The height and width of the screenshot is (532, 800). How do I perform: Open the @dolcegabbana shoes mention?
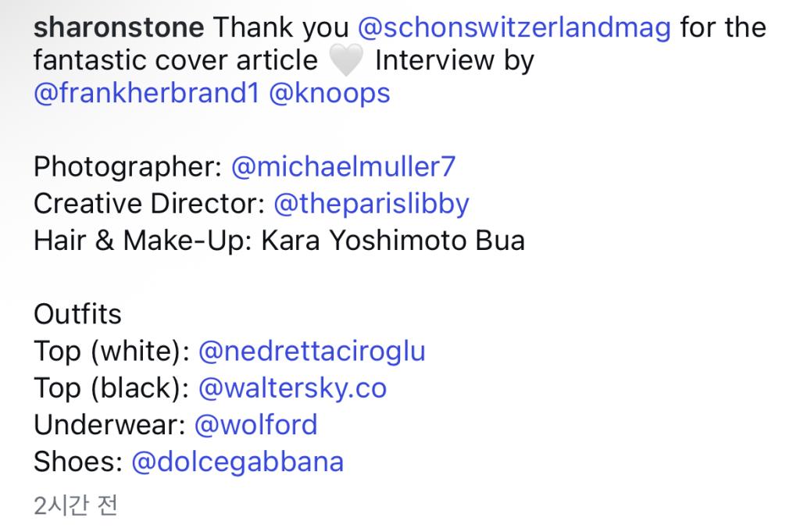point(237,462)
